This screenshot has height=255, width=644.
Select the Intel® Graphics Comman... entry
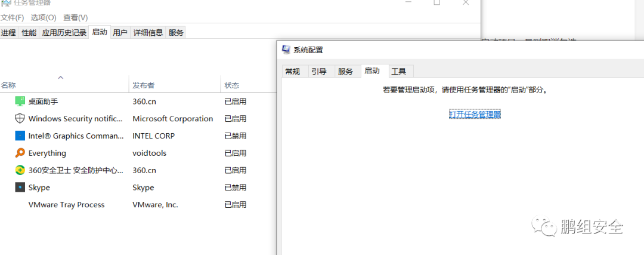point(76,136)
